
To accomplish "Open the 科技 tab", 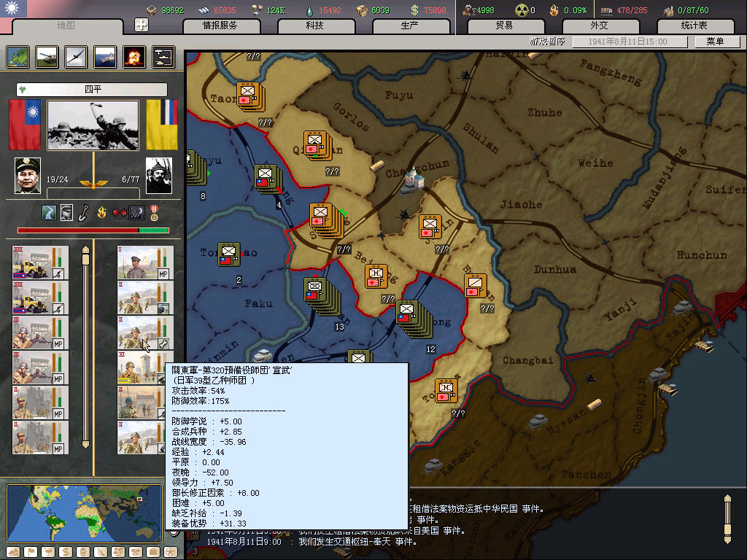I will click(x=315, y=26).
